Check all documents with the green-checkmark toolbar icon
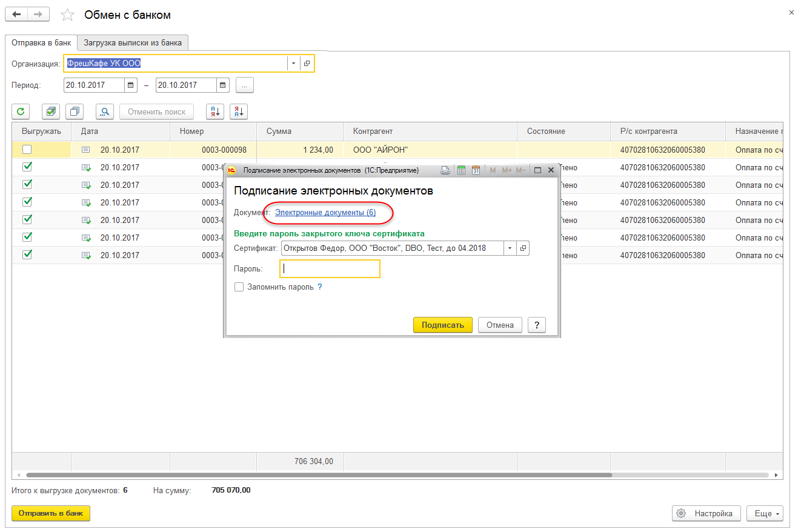This screenshot has width=801, height=532. 51,111
